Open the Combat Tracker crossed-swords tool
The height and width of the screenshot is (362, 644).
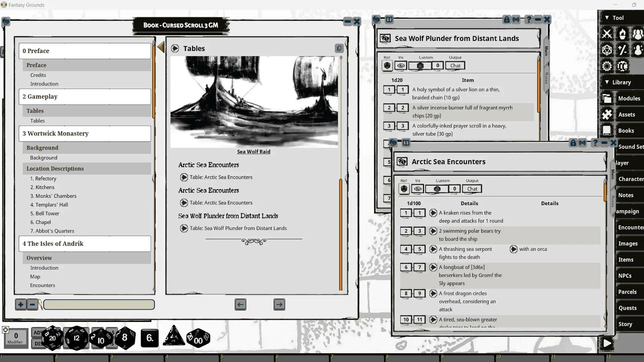[x=607, y=34]
